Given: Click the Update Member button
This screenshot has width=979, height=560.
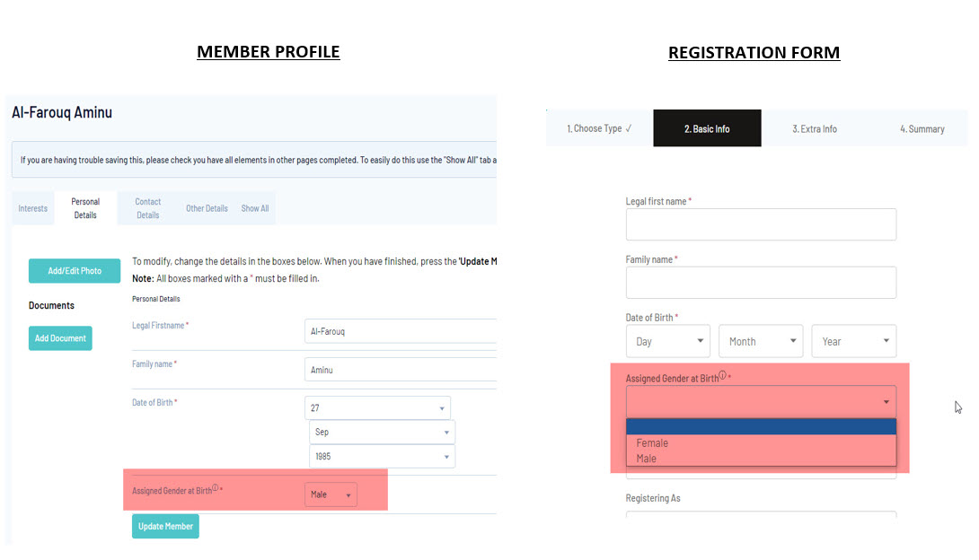Looking at the screenshot, I should (x=165, y=526).
